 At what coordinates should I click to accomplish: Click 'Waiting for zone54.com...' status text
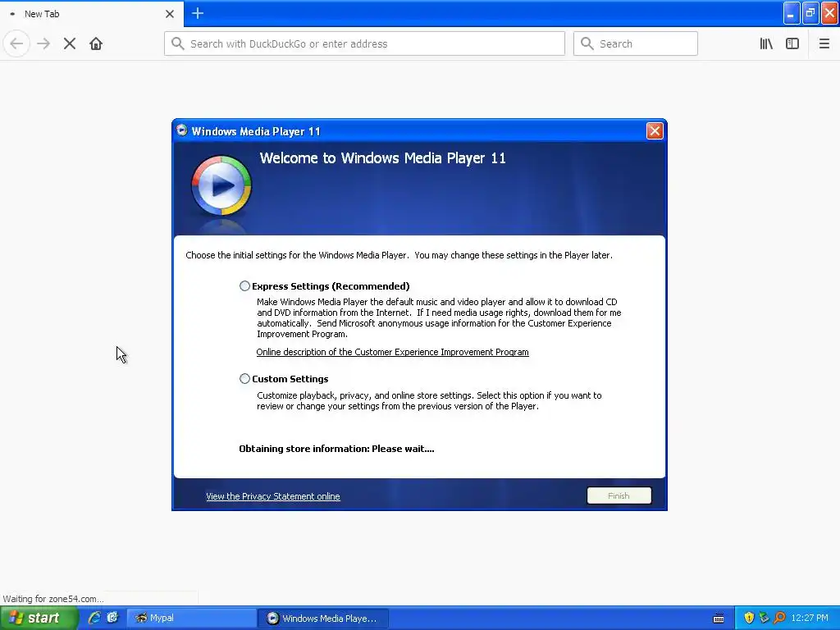click(x=53, y=598)
